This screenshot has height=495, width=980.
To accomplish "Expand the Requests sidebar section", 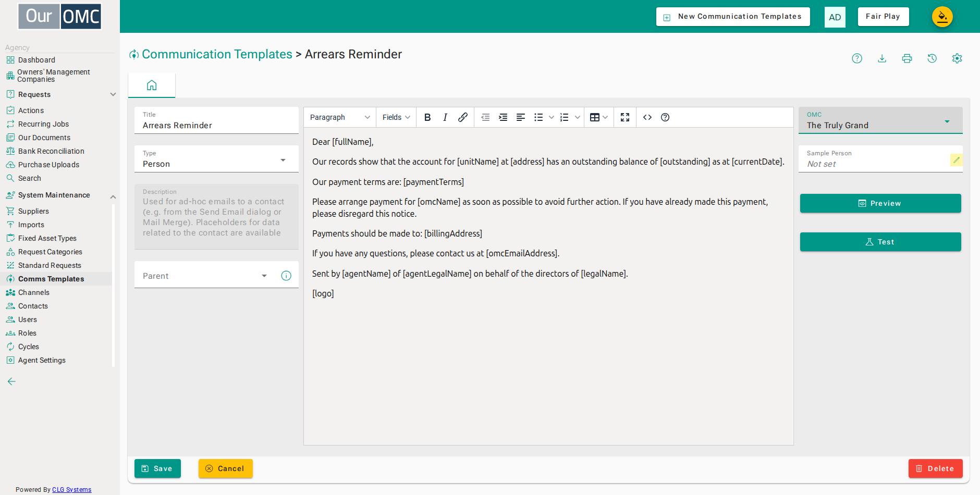I will 113,94.
